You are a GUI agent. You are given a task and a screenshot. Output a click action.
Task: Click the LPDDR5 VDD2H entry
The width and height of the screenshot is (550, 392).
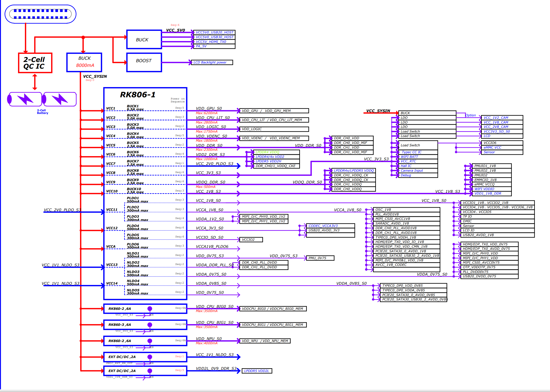(x=277, y=161)
